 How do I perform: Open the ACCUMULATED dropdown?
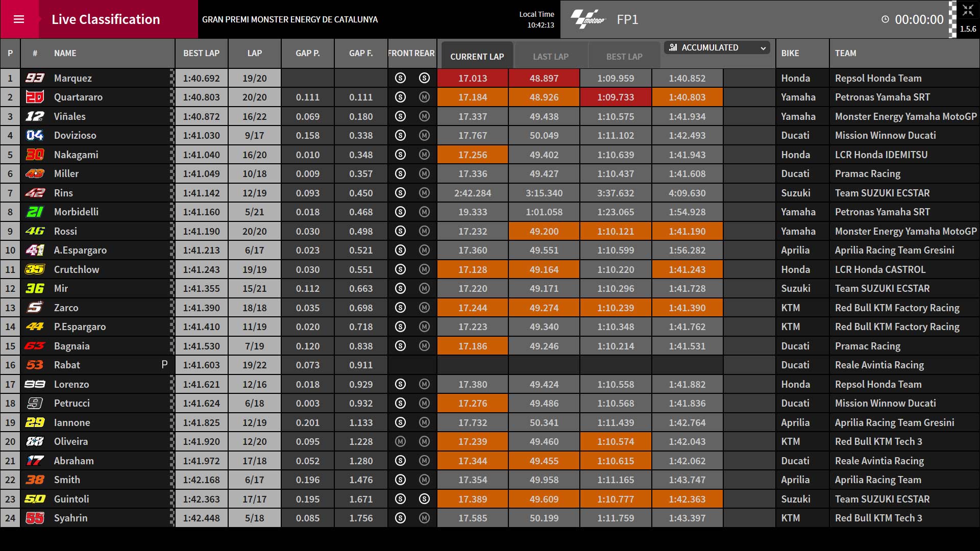[x=717, y=47]
